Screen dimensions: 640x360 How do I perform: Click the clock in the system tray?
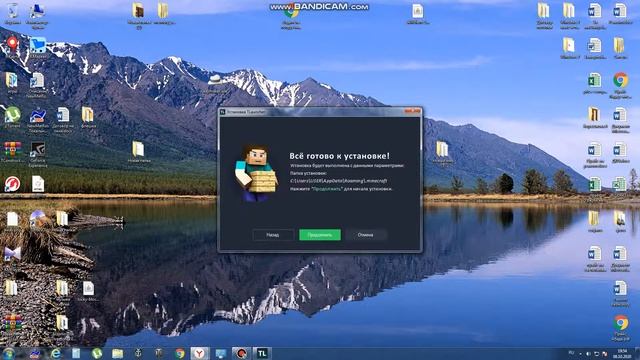(x=622, y=353)
